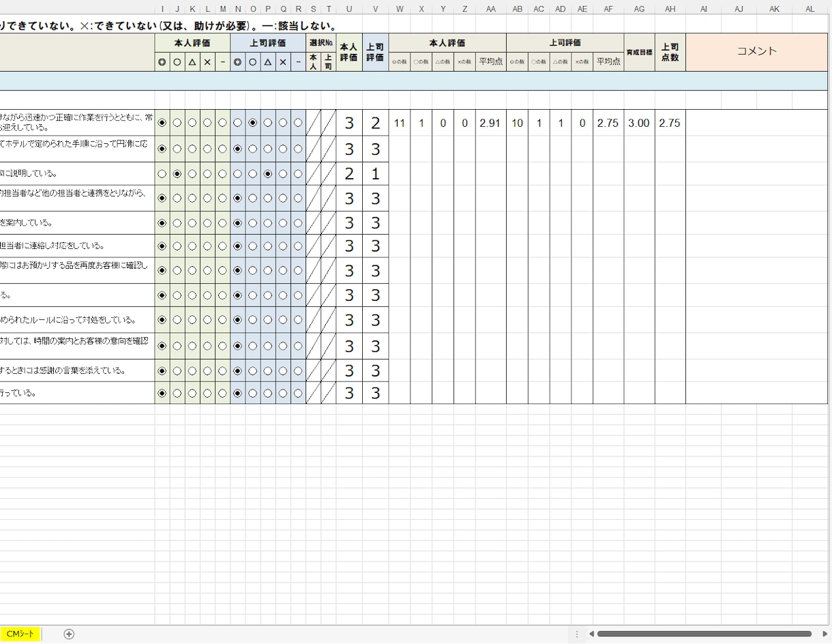Open the CMシート sheet tab
The image size is (832, 644).
20,634
